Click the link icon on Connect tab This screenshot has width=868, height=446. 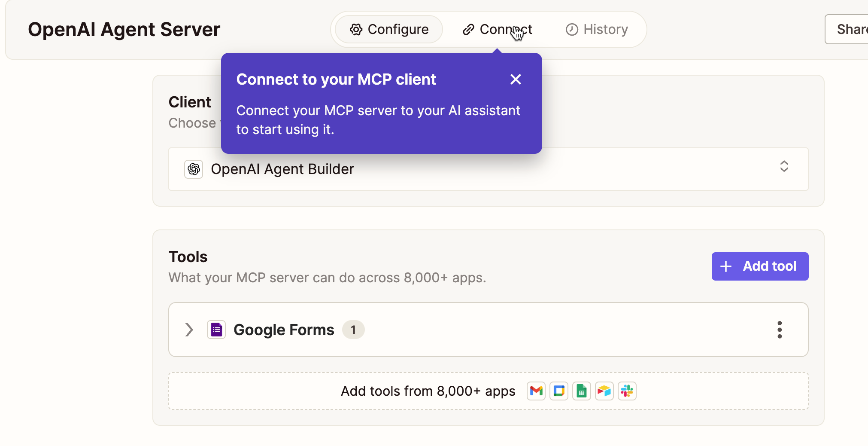click(468, 29)
